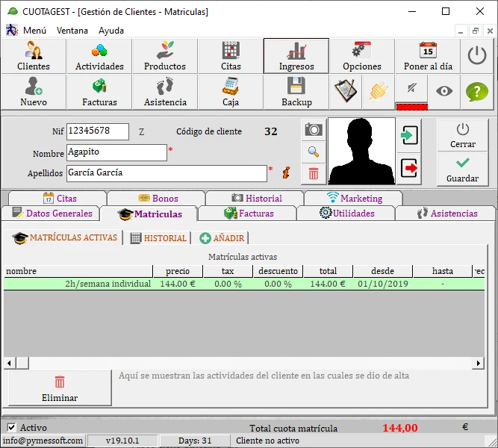
Task: Click the left scrollbar arrow
Action: 10,363
